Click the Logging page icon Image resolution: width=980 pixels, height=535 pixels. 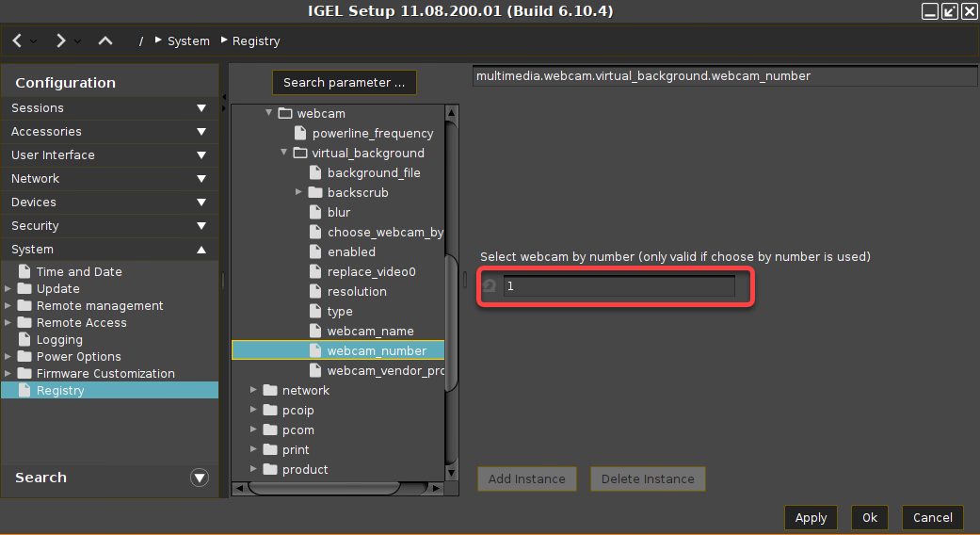click(x=25, y=340)
